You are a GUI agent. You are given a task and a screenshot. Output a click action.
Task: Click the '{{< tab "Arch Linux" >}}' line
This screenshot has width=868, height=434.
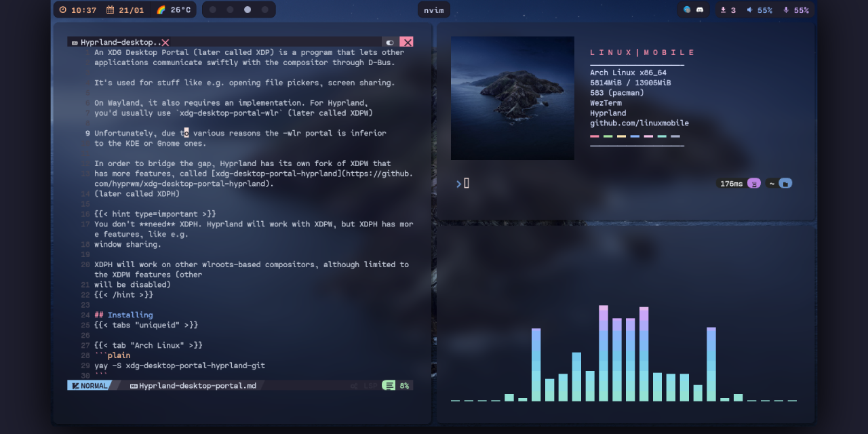pos(149,345)
